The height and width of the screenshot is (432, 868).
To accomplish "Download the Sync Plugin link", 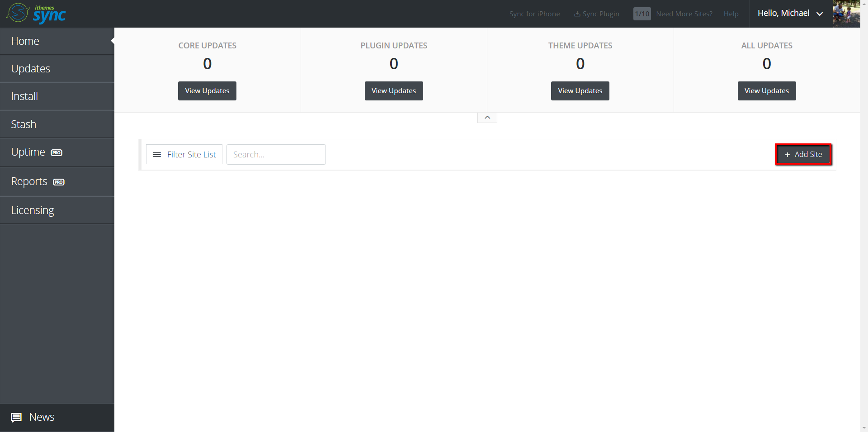I will tap(597, 14).
